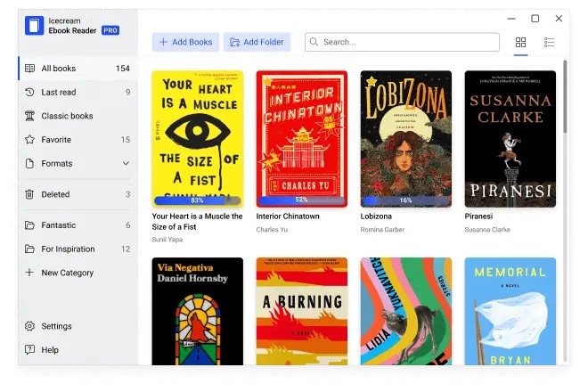Open the Interior Chinatown cover
588x392 pixels.
click(301, 139)
